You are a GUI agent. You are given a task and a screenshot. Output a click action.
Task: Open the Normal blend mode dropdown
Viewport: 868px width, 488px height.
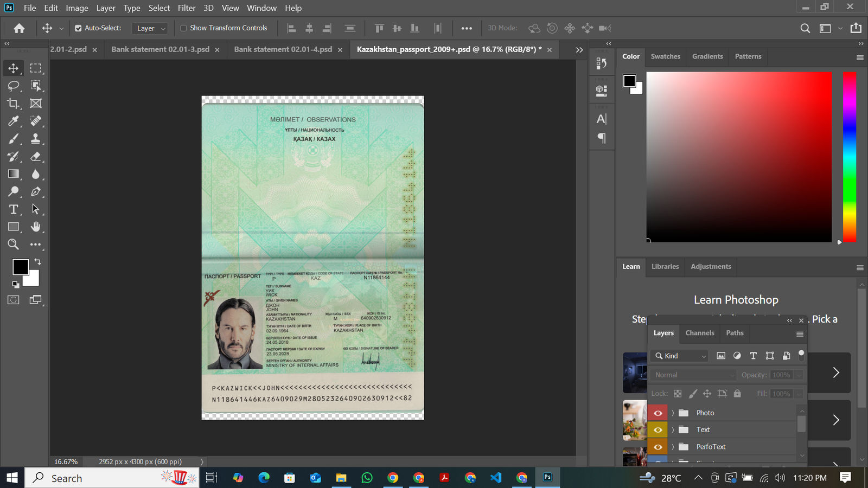[x=694, y=375]
